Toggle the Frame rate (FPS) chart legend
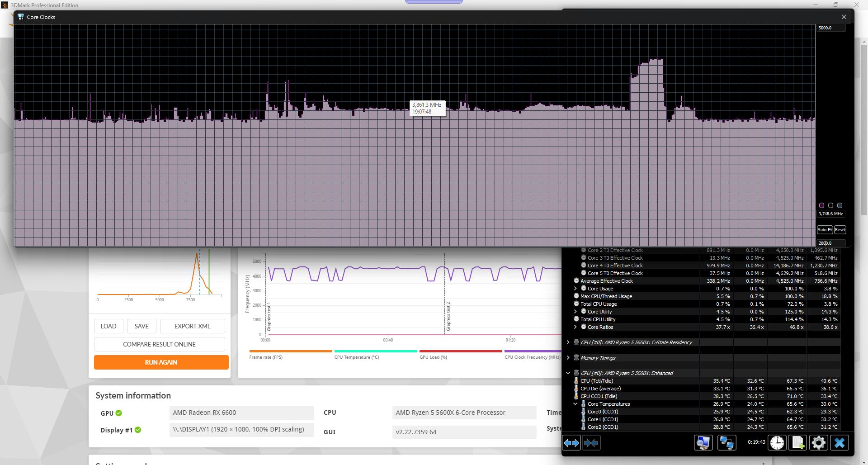Image resolution: width=868 pixels, height=465 pixels. pyautogui.click(x=291, y=354)
